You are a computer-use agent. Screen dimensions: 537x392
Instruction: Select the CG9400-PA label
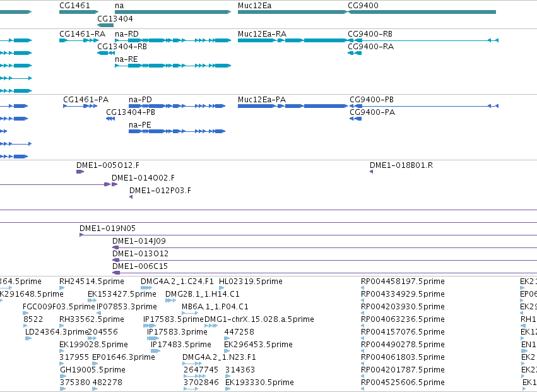372,112
